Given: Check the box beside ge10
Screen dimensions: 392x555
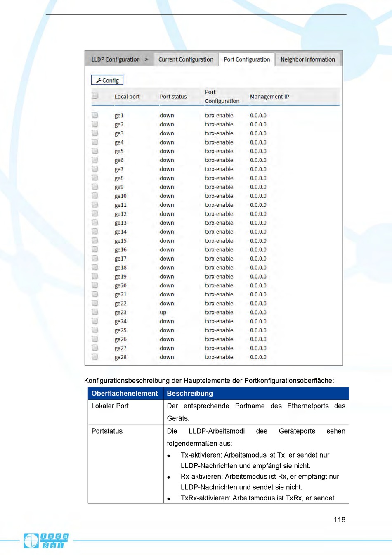Looking at the screenshot, I should pos(95,196).
